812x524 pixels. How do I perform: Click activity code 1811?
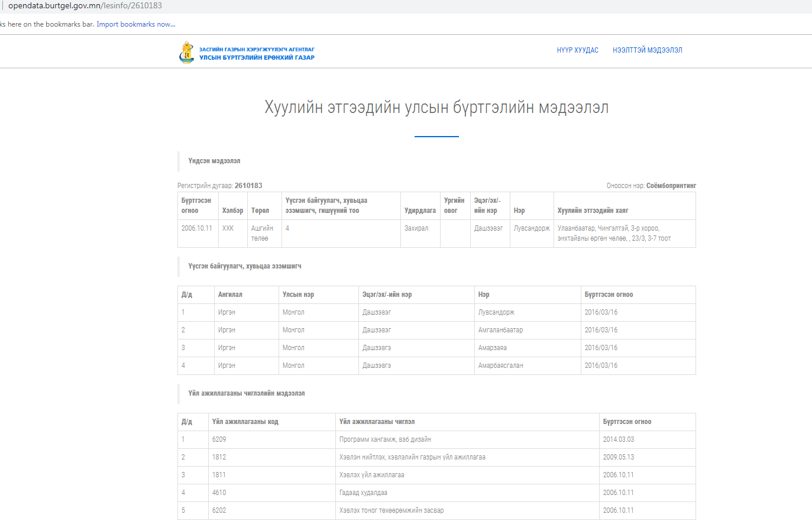coord(219,475)
